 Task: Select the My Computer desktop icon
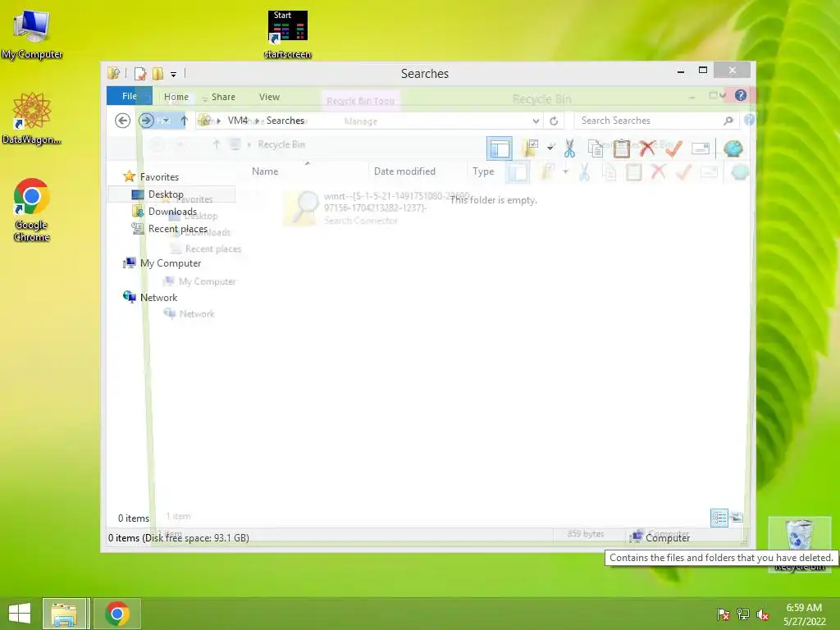[x=32, y=34]
